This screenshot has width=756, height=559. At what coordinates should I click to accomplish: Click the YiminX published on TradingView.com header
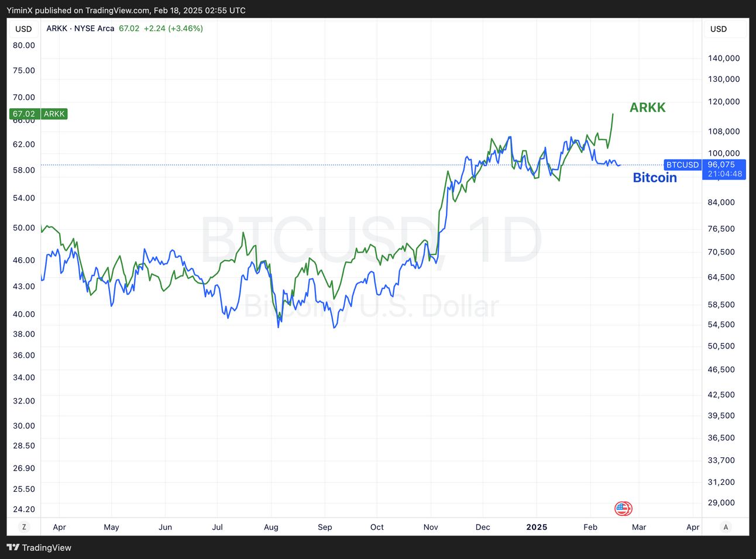click(126, 11)
